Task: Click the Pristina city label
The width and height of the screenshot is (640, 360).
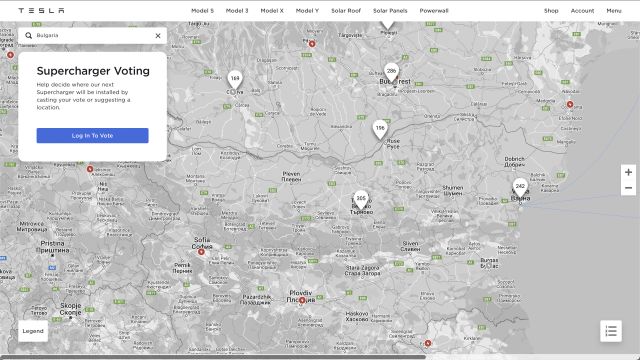Action: pyautogui.click(x=53, y=247)
